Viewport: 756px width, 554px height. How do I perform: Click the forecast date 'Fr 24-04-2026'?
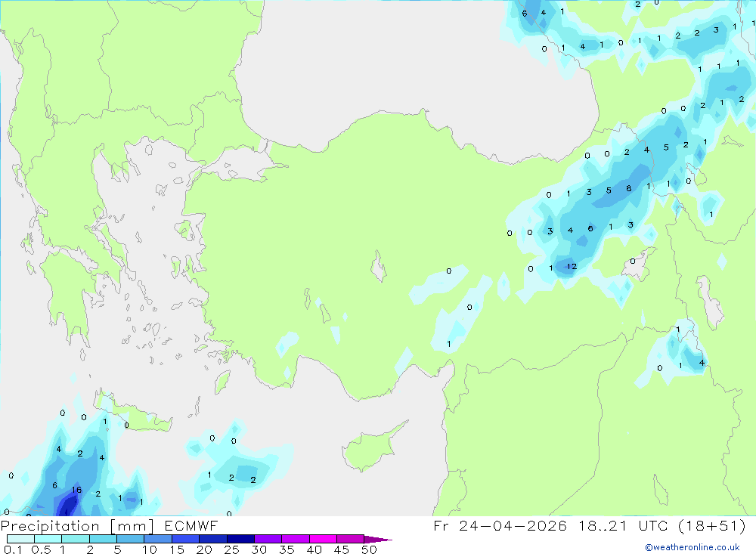click(500, 525)
